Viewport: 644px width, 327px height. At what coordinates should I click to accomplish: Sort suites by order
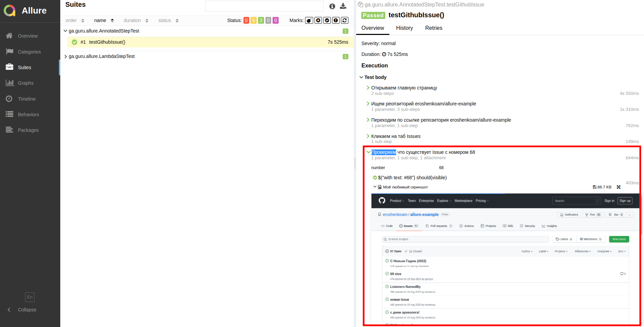point(75,20)
